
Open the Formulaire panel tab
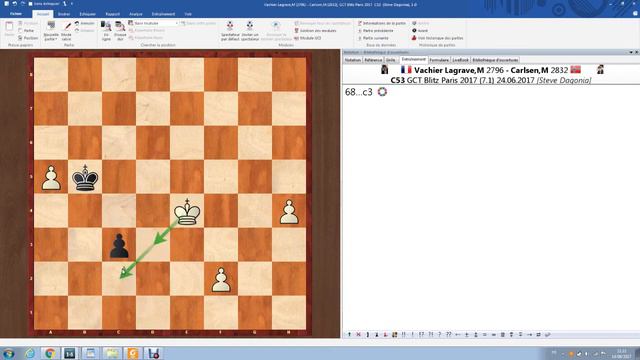point(439,60)
